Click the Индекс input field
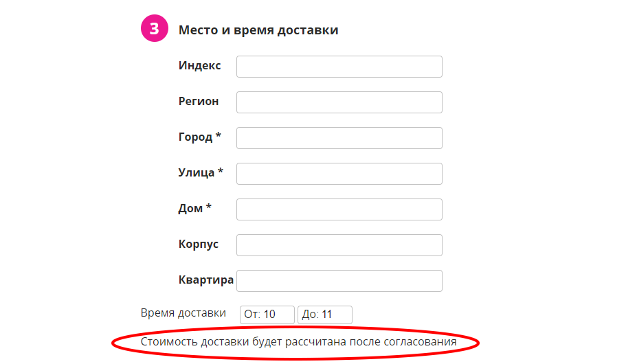The image size is (637, 364). 339,67
